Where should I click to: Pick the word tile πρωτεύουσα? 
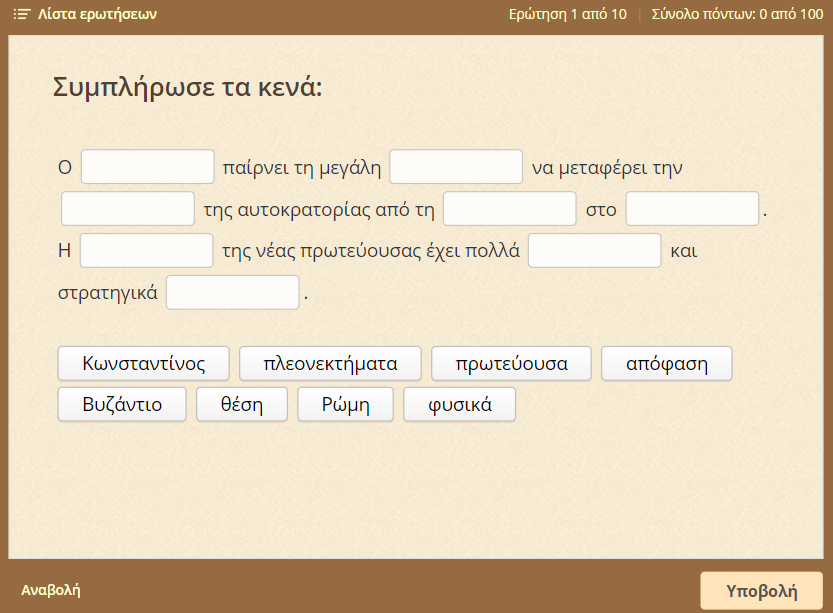[x=511, y=363]
